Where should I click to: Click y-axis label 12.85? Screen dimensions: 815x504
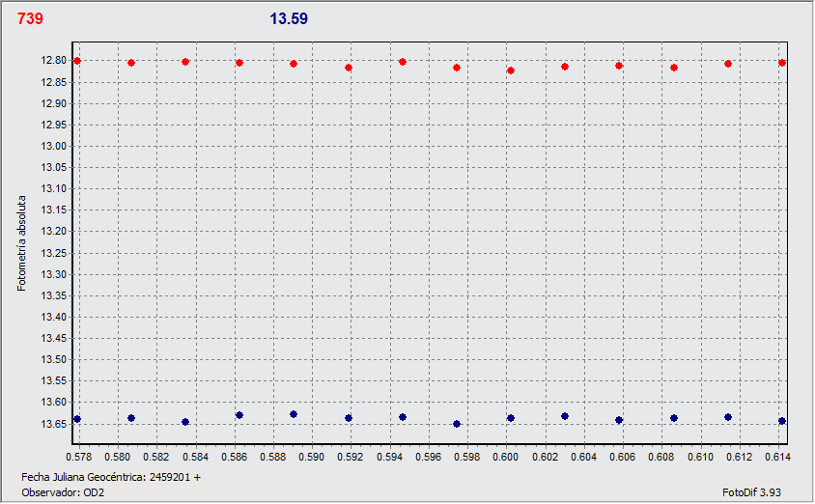coord(54,82)
